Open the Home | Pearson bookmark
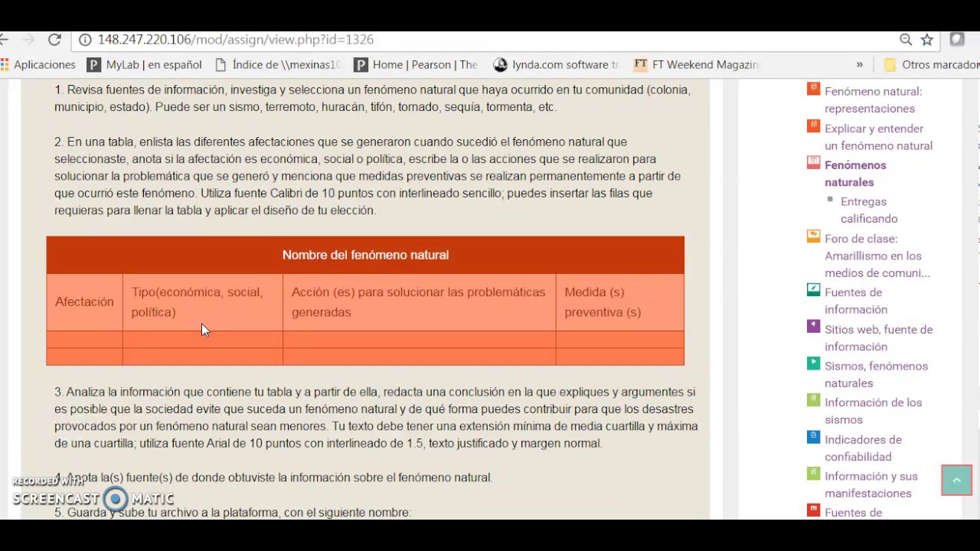 click(416, 65)
